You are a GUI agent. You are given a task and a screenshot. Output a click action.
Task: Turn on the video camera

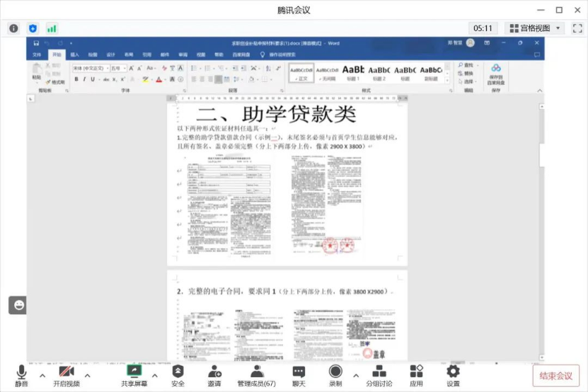pos(66,375)
